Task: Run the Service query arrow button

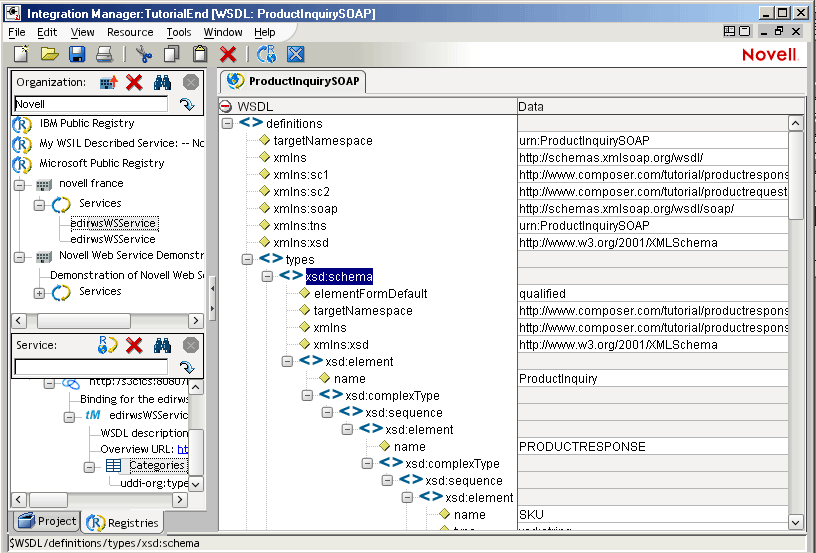Action: [187, 367]
